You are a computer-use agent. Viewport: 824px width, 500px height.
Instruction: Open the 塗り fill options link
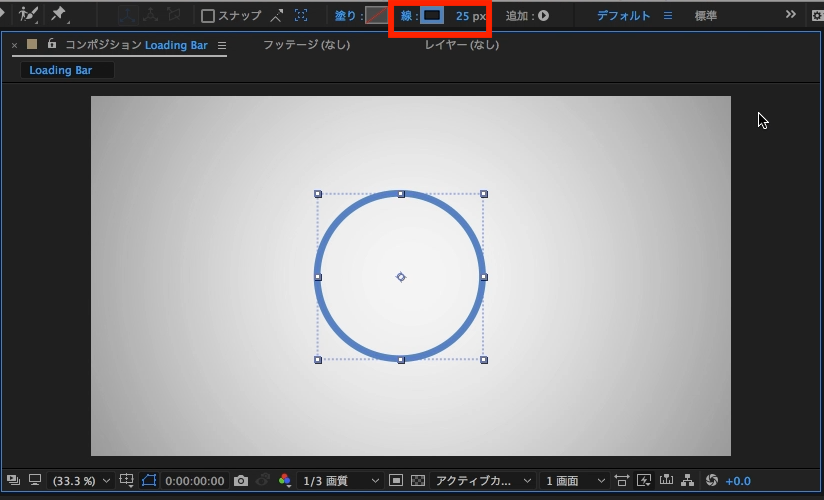(345, 16)
